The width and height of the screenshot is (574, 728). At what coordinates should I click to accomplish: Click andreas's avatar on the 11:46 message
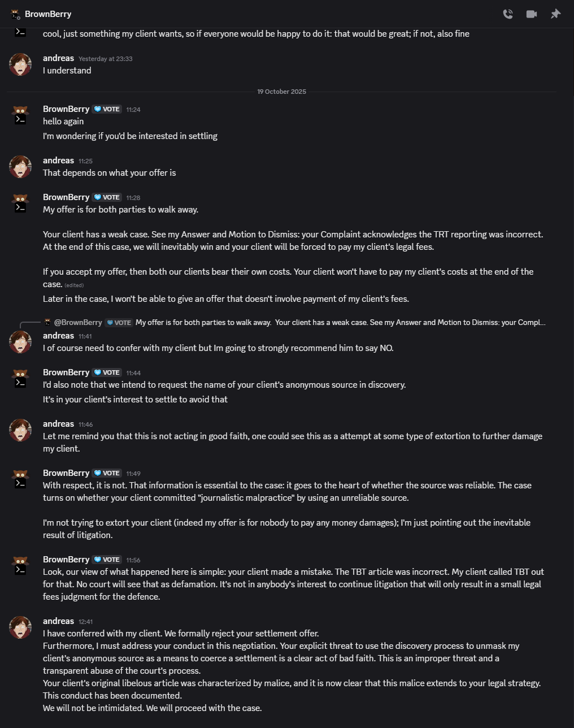coord(20,430)
